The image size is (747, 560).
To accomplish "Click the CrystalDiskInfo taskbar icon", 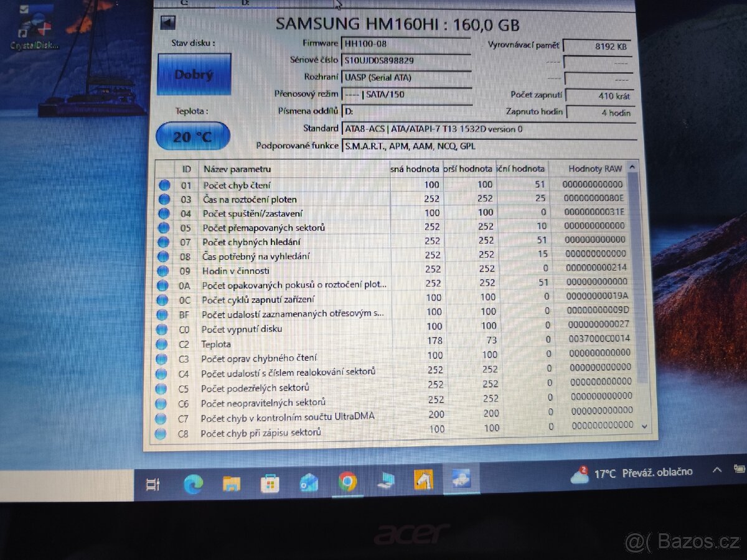I will (461, 479).
